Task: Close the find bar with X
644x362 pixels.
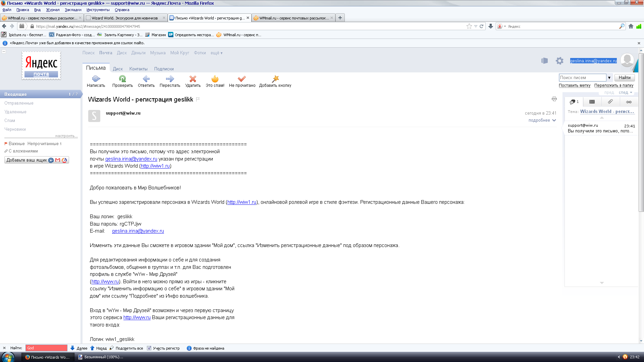Action: [x=4, y=348]
